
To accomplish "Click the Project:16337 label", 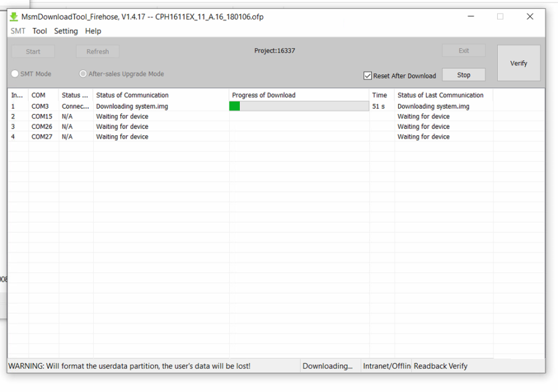I will [x=275, y=51].
